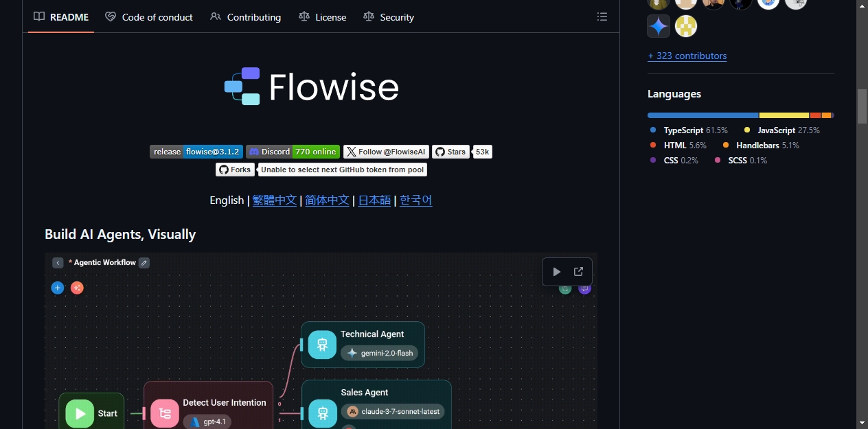Click the Discord 770 online badge
The width and height of the screenshot is (868, 429).
[293, 152]
